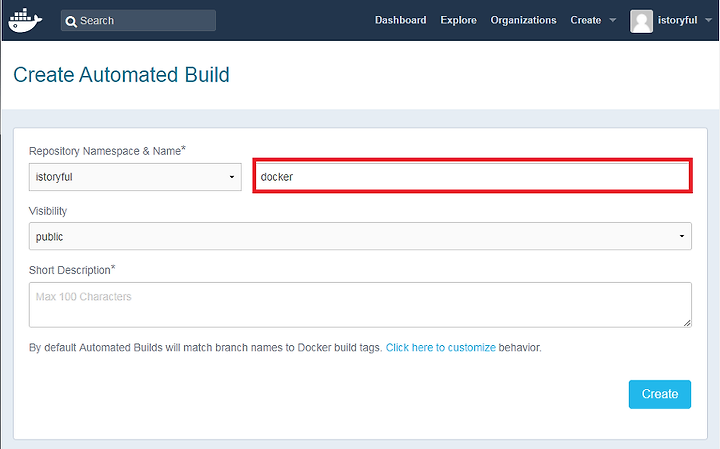This screenshot has height=449, width=720.
Task: Click the search magnifier icon
Action: click(71, 21)
